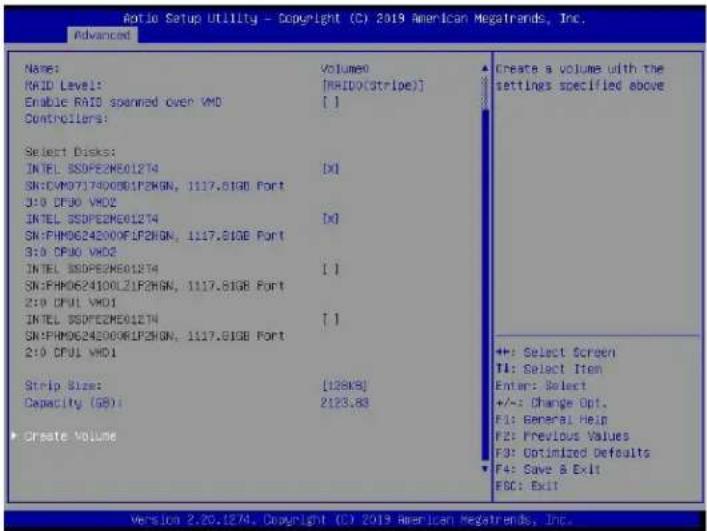707x531 pixels.
Task: Open the Advanced tab
Action: click(102, 35)
